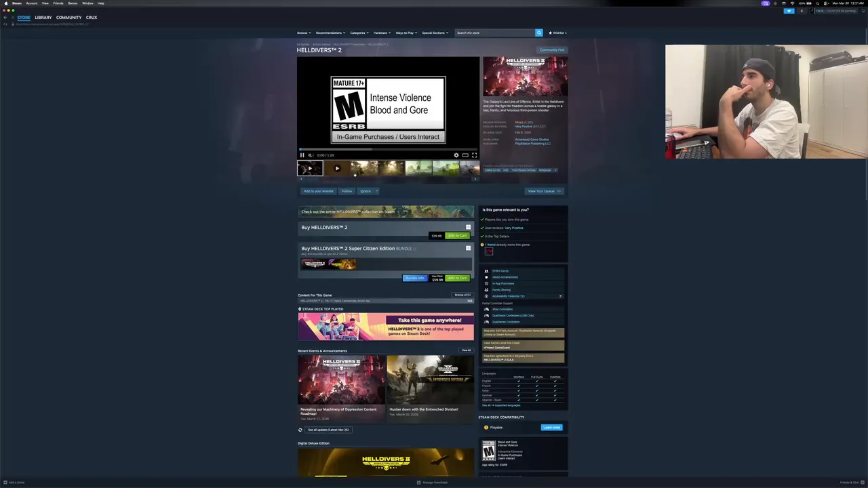Open the Ignore button's dropdown arrow
This screenshot has width=868, height=488.
tap(376, 191)
